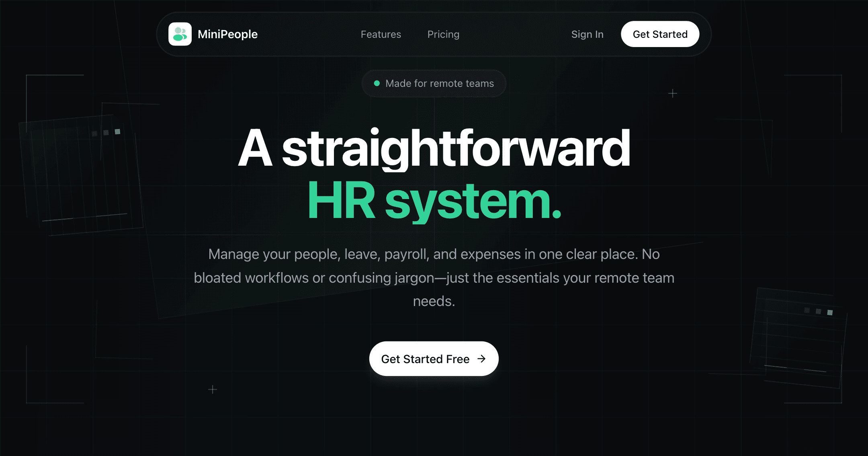868x456 pixels.
Task: Click the paragraph starting 'Manage your people'
Action: pos(434,277)
